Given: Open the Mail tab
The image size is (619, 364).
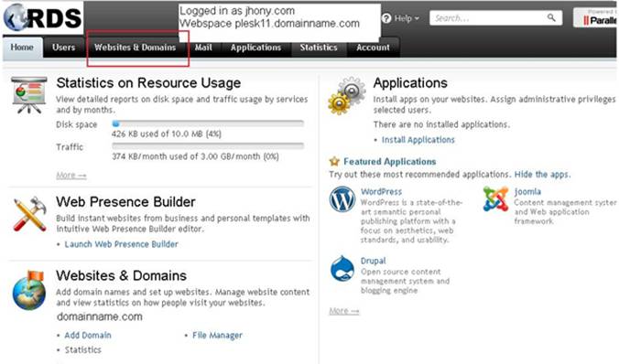Looking at the screenshot, I should pos(203,48).
